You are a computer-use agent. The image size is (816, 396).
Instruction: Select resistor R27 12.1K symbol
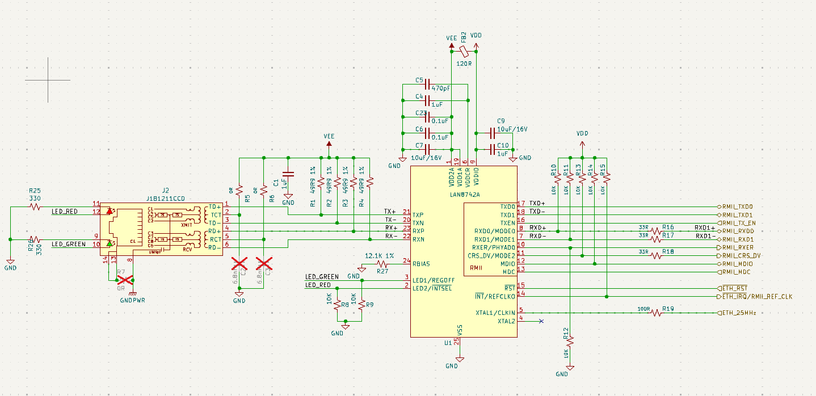click(x=382, y=264)
